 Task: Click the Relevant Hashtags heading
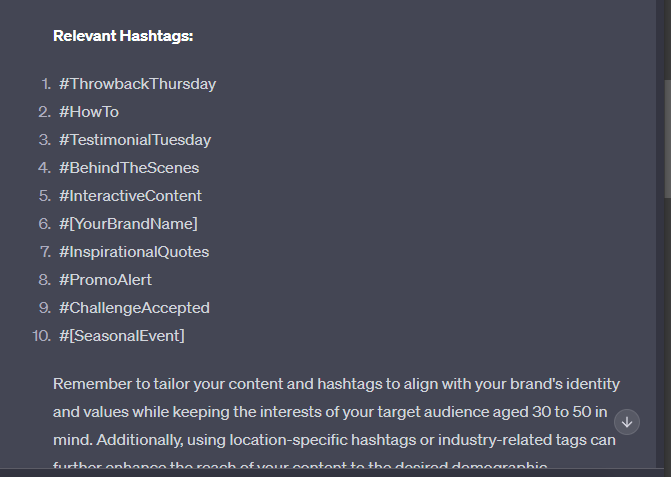123,36
